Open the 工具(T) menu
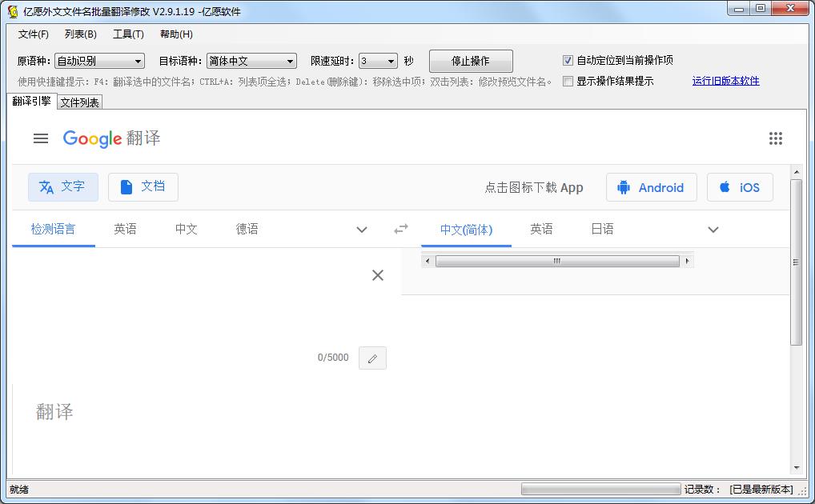Viewport: 815px width, 504px height. 128,34
